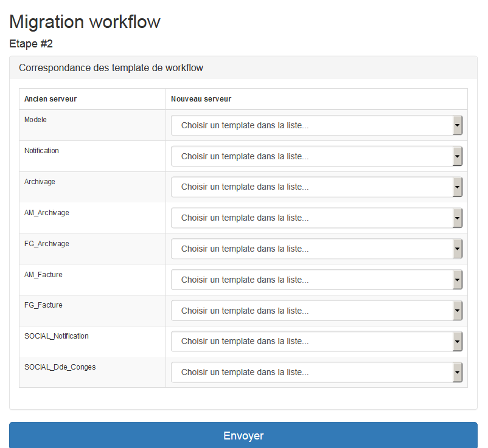Click the AM_Facture row label
The image size is (488, 448).
[43, 275]
